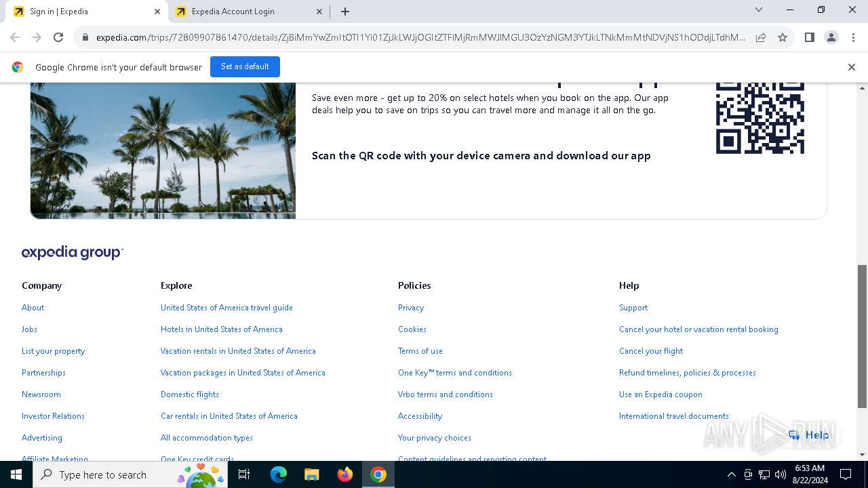Open Use an Expedia coupon link
Image resolution: width=868 pixels, height=488 pixels.
(x=660, y=394)
